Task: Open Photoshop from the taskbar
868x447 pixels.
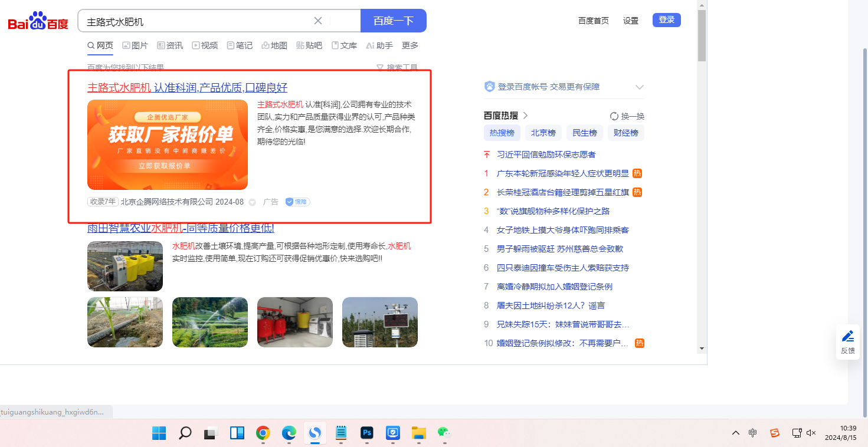Action: pos(367,433)
